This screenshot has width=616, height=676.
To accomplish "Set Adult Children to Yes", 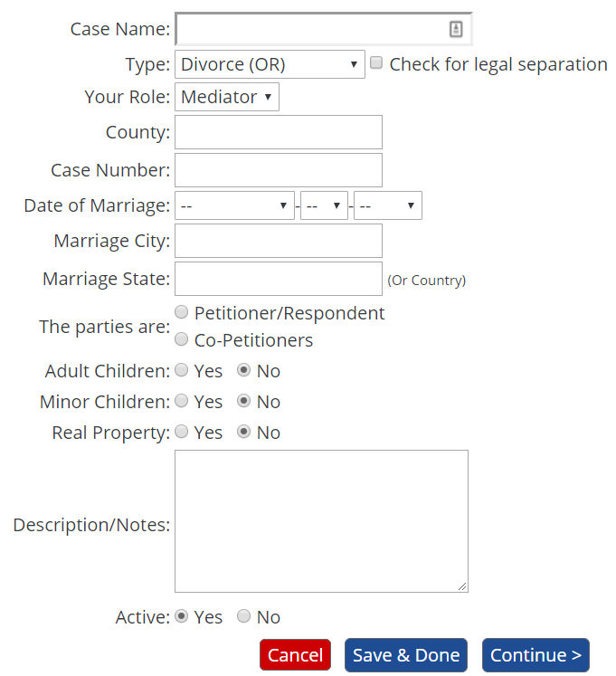I will [x=182, y=370].
